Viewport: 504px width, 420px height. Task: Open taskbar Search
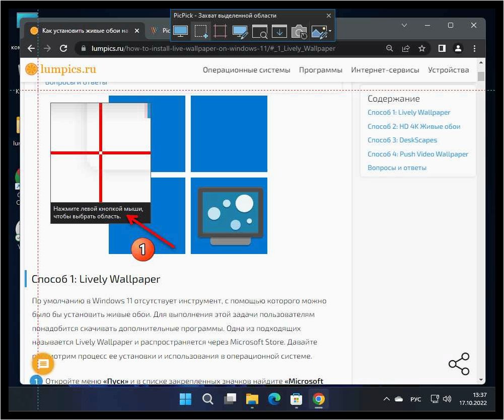[x=207, y=399]
